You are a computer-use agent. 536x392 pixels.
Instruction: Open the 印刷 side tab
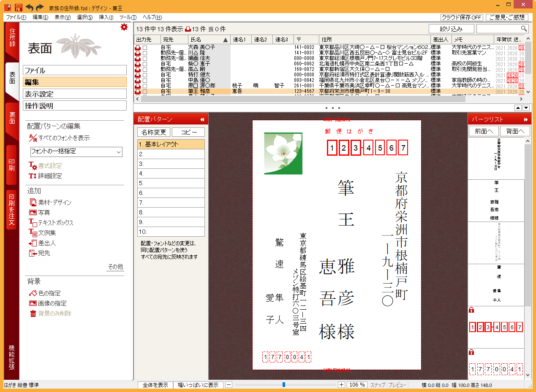click(12, 165)
